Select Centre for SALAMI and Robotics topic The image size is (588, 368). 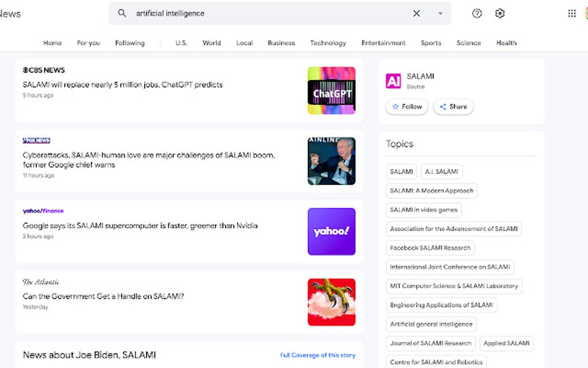[436, 362]
